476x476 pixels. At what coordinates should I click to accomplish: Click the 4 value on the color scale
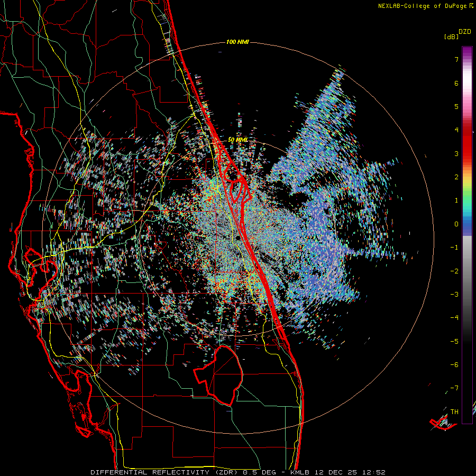456,130
